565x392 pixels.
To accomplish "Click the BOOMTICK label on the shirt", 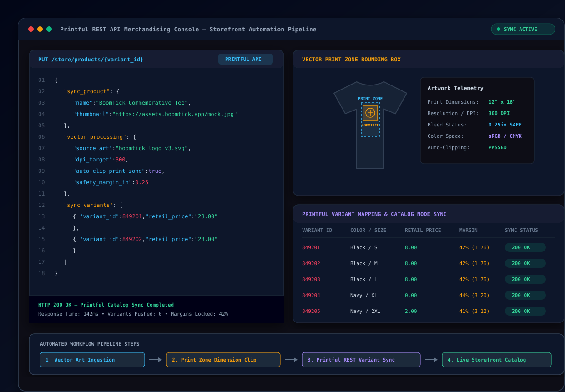I will [370, 125].
